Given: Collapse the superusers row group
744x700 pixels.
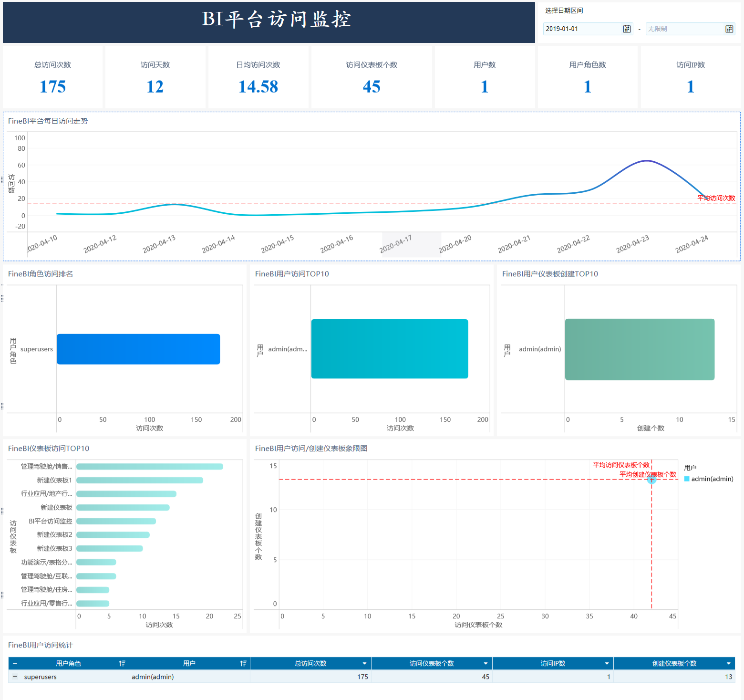Looking at the screenshot, I should click(x=15, y=677).
